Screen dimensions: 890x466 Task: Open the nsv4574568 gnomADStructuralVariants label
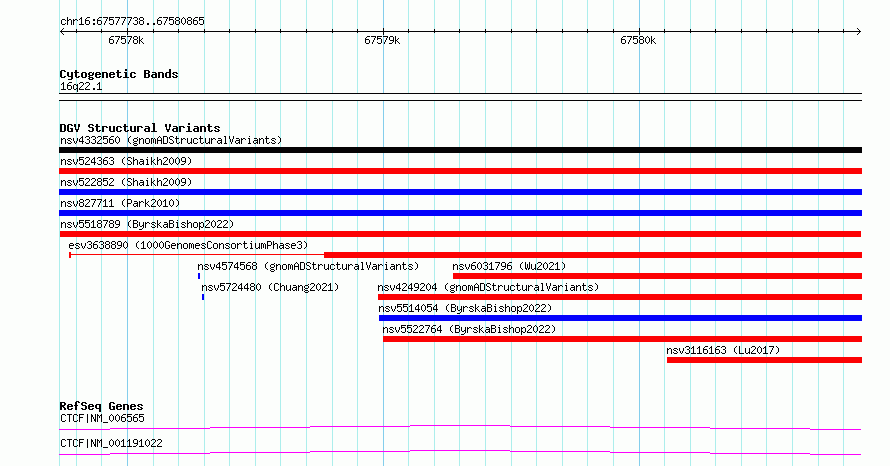click(x=308, y=266)
